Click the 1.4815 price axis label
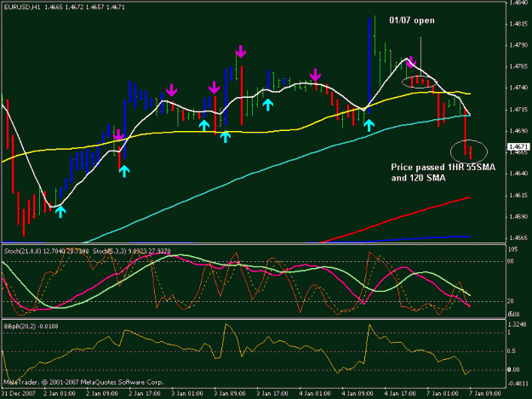This screenshot has height=399, width=532. coord(518,24)
